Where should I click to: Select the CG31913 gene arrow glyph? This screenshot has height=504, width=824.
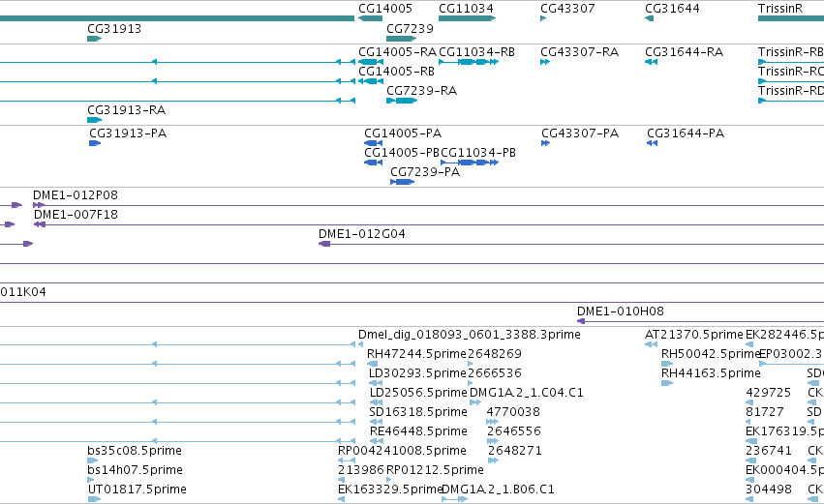click(95, 39)
